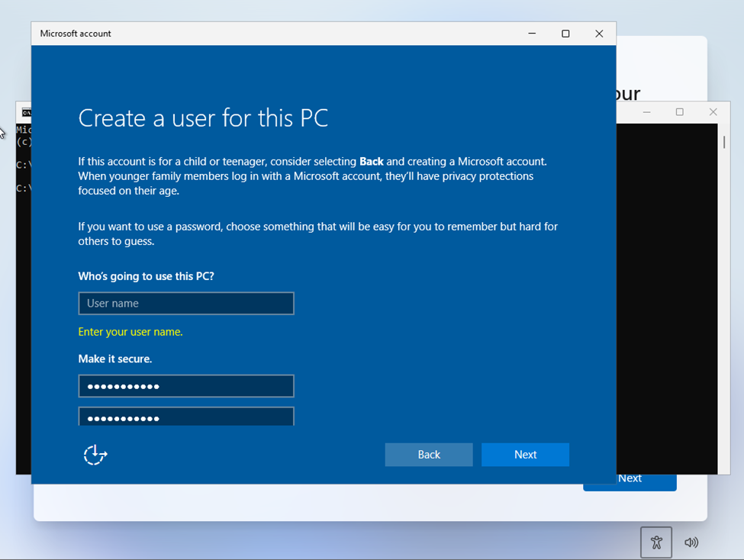Click the Command Prompt icon in its title bar
Screen dimensions: 744x560
point(26,112)
